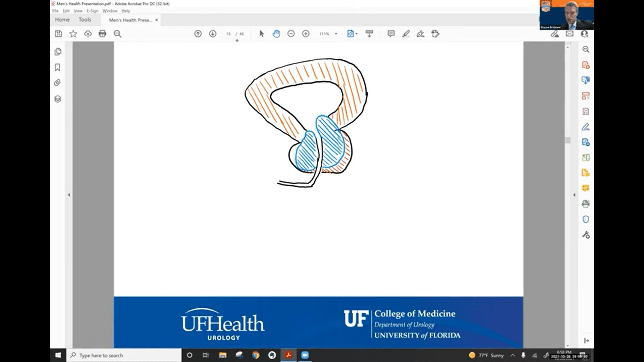Screen dimensions: 644x362
Task: Click the sign document pen icon
Action: coord(421,34)
